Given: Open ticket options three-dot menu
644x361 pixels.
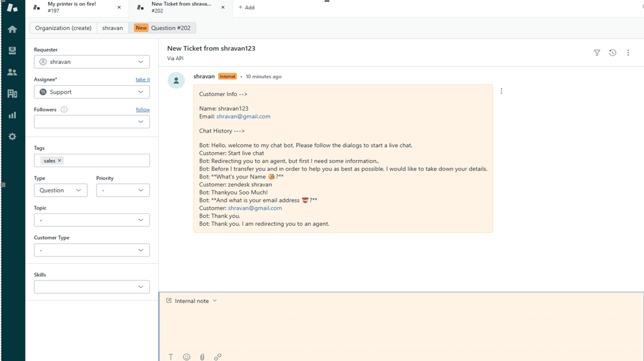Looking at the screenshot, I should point(628,53).
